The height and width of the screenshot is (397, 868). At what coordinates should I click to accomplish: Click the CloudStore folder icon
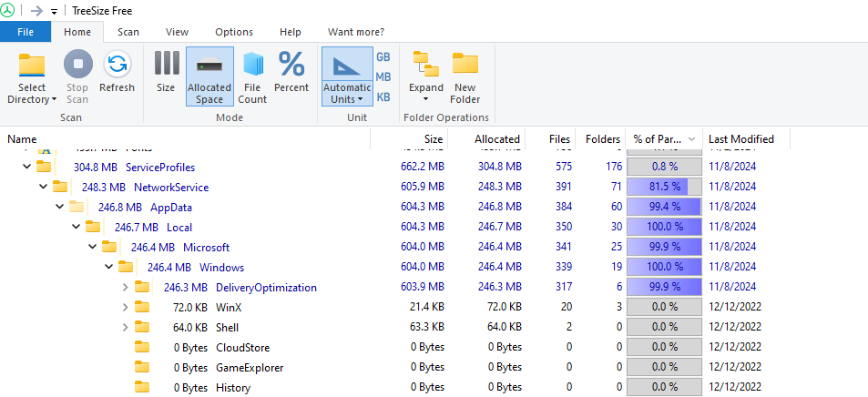point(142,347)
